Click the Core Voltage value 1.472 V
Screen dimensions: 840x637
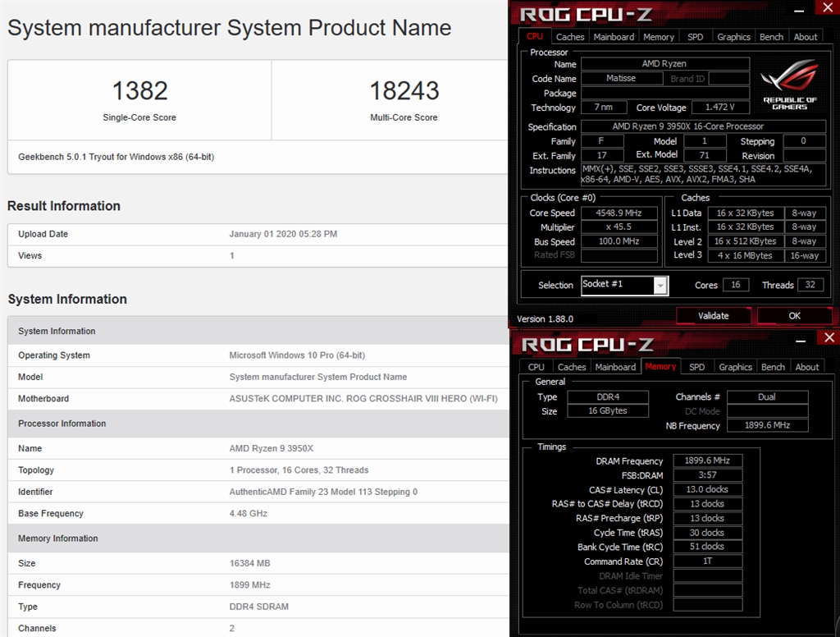click(720, 108)
